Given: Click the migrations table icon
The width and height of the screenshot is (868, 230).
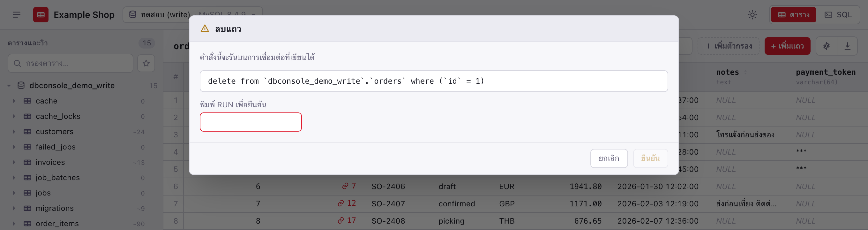Looking at the screenshot, I should (x=27, y=208).
